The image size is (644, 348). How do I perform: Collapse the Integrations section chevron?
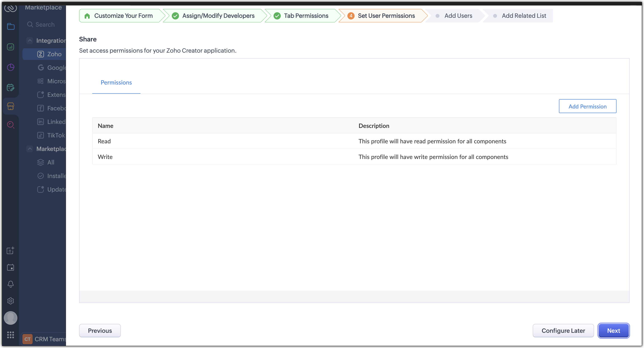click(30, 40)
